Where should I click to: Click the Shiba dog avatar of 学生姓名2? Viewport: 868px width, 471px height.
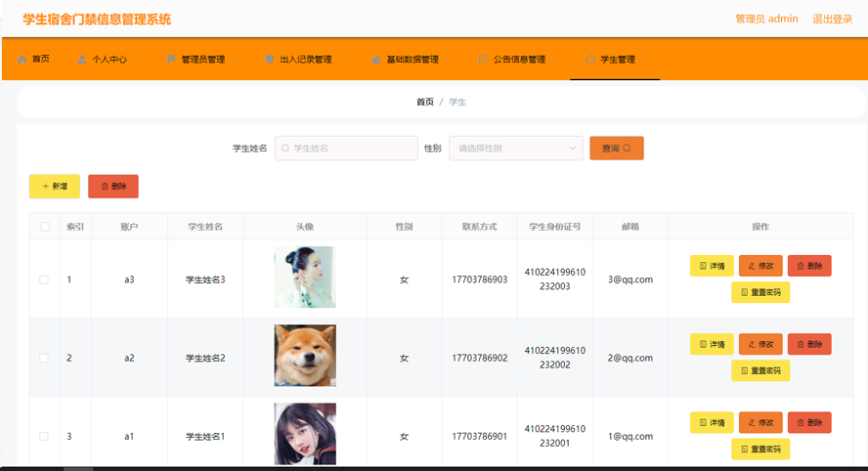pyautogui.click(x=305, y=356)
